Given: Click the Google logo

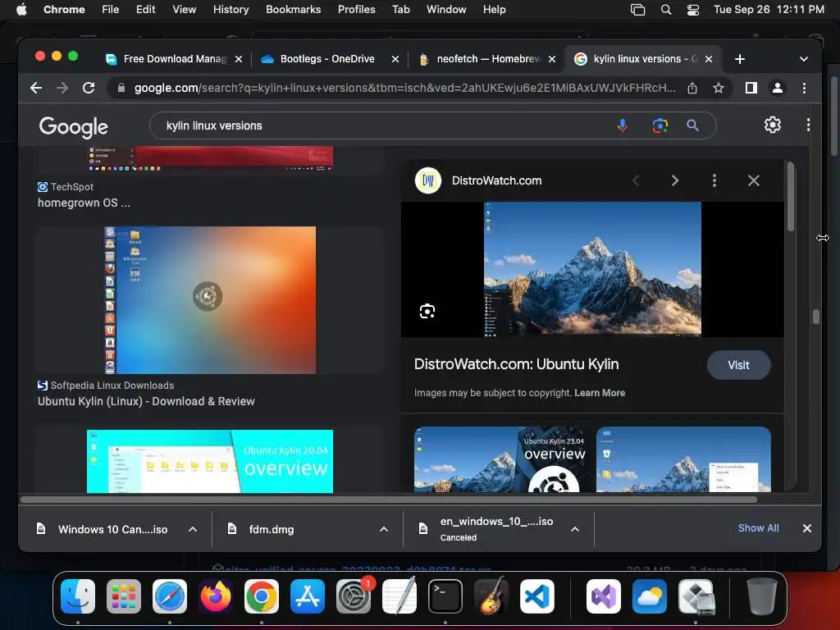Looking at the screenshot, I should click(x=73, y=126).
